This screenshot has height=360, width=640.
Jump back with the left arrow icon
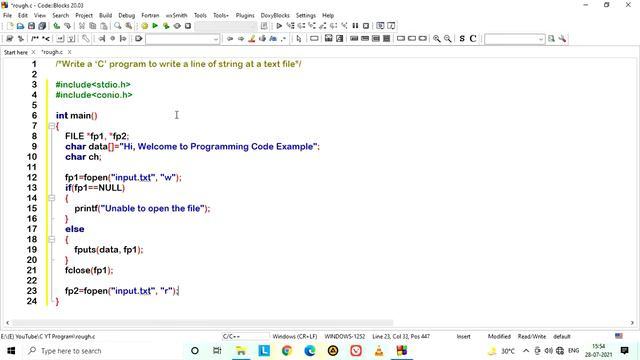tap(230, 39)
